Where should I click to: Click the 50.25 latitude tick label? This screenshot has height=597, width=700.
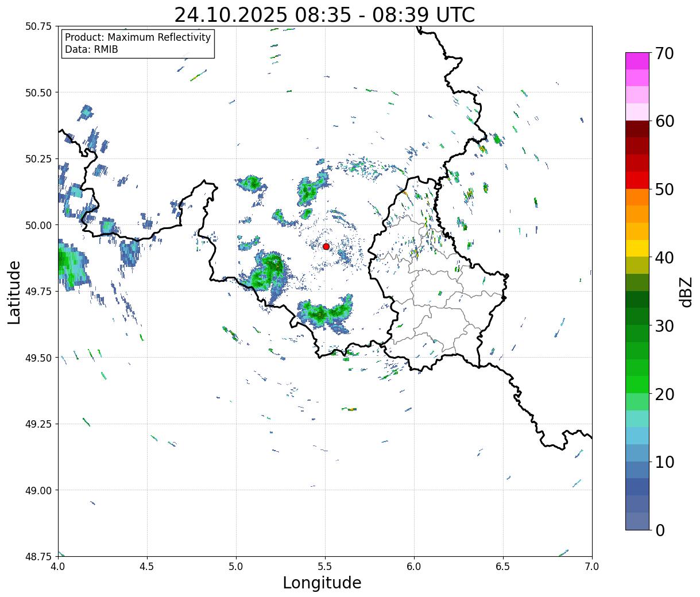38,159
